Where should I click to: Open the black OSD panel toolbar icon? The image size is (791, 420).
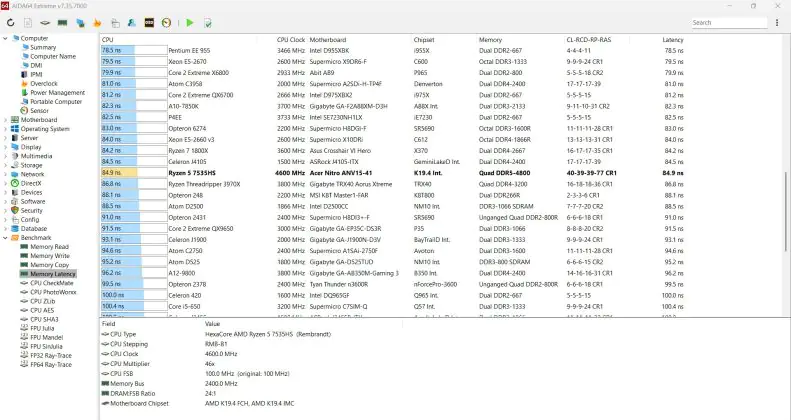[x=149, y=23]
